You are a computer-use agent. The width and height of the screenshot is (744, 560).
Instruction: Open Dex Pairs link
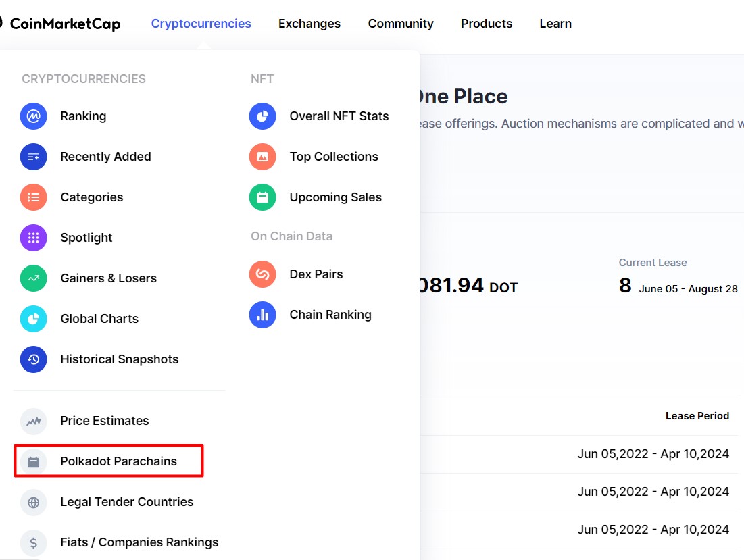coord(316,274)
